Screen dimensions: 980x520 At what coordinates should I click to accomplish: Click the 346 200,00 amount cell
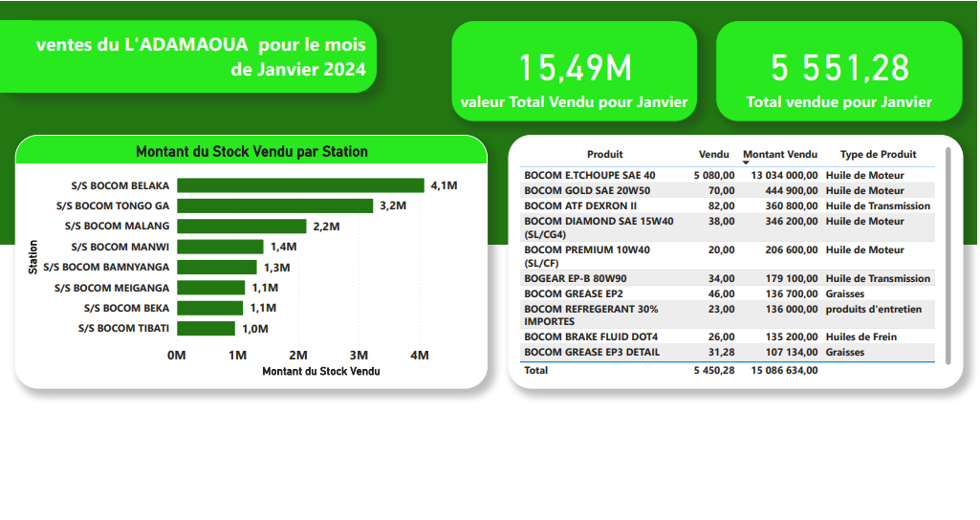pos(792,221)
